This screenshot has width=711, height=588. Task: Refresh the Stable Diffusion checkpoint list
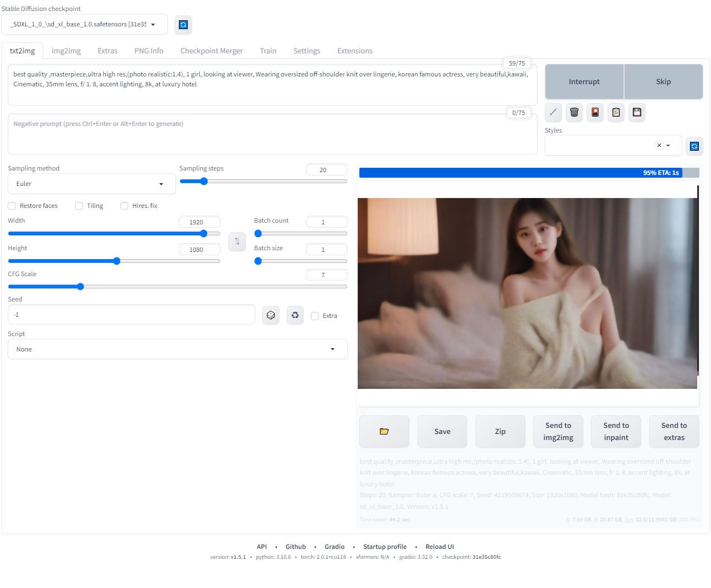coord(183,25)
